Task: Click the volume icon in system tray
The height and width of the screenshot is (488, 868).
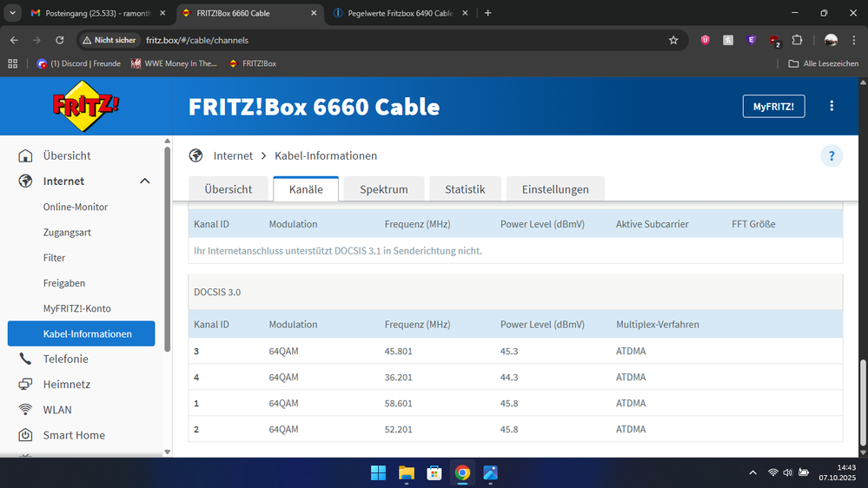Action: [788, 472]
